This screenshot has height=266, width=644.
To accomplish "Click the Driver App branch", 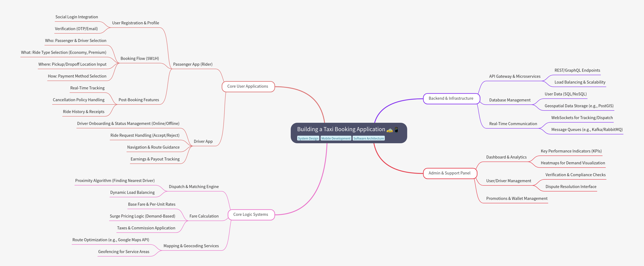I will click(203, 142).
